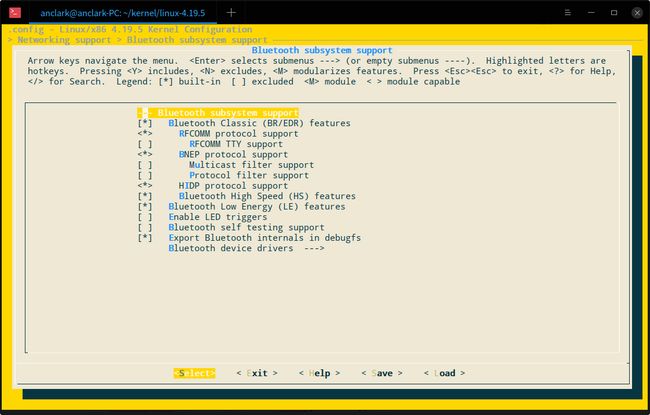Toggle Bluetooth Low Energy (LE) features checkbox

coord(145,206)
